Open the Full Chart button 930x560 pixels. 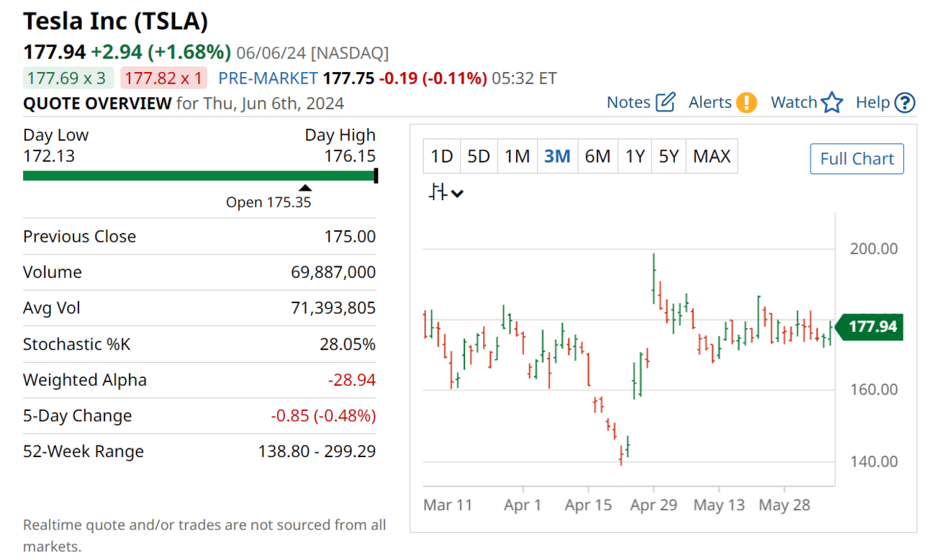857,159
